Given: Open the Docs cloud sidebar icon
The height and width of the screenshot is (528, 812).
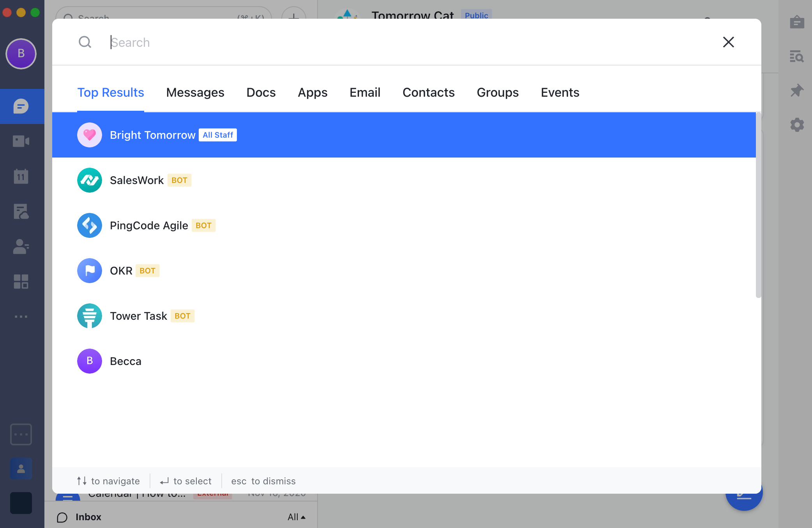Looking at the screenshot, I should coord(21,211).
